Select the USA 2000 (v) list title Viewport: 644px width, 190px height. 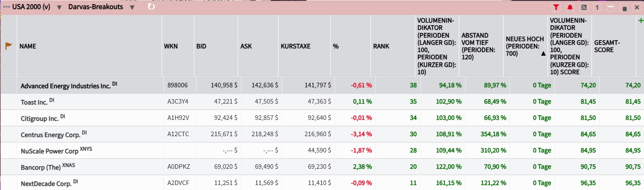31,7
